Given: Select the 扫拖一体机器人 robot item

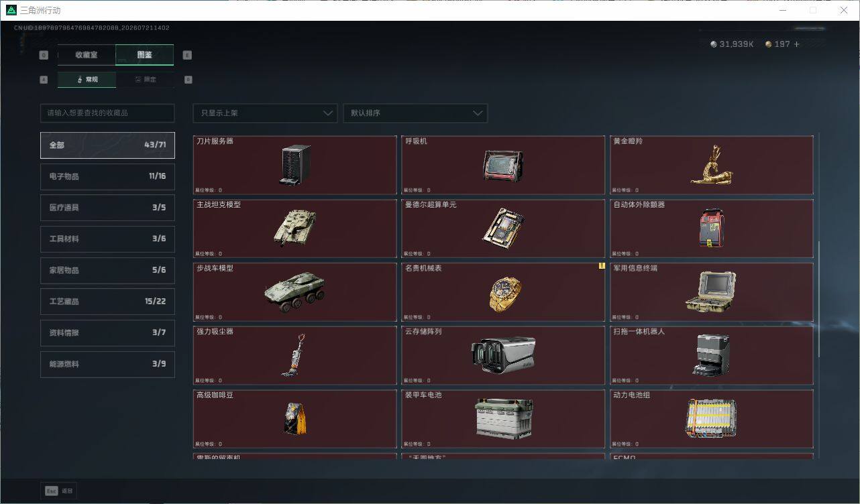Looking at the screenshot, I should (x=712, y=355).
